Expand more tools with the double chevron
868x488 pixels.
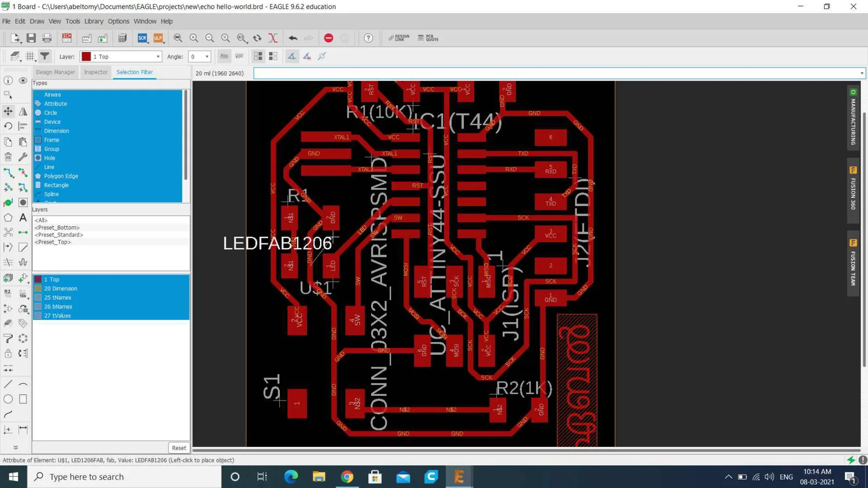click(15, 447)
